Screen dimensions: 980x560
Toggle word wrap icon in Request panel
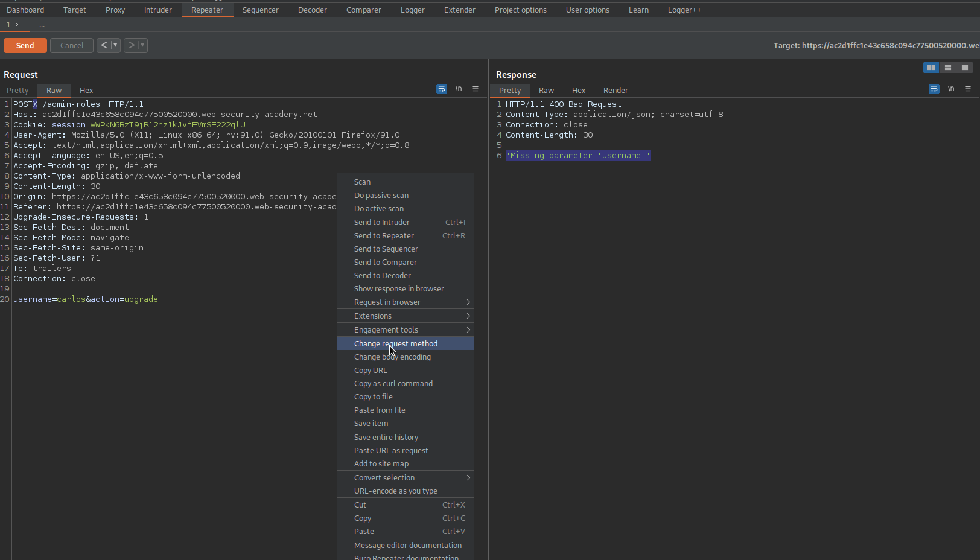pos(442,89)
